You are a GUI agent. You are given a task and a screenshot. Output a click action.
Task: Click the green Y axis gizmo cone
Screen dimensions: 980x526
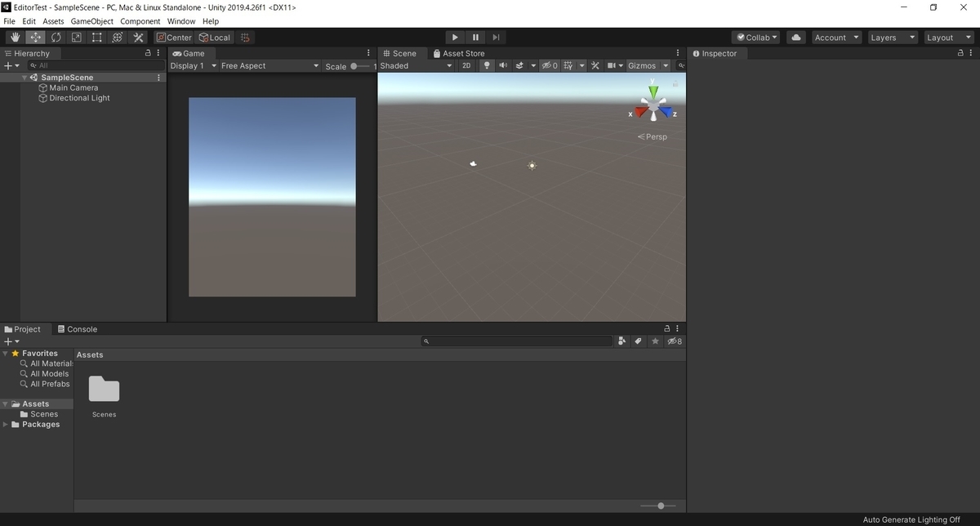653,91
